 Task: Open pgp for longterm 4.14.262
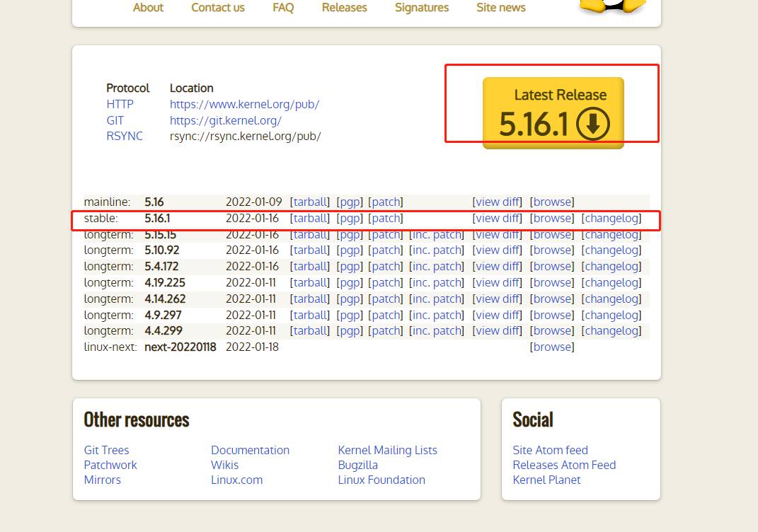[x=350, y=299]
